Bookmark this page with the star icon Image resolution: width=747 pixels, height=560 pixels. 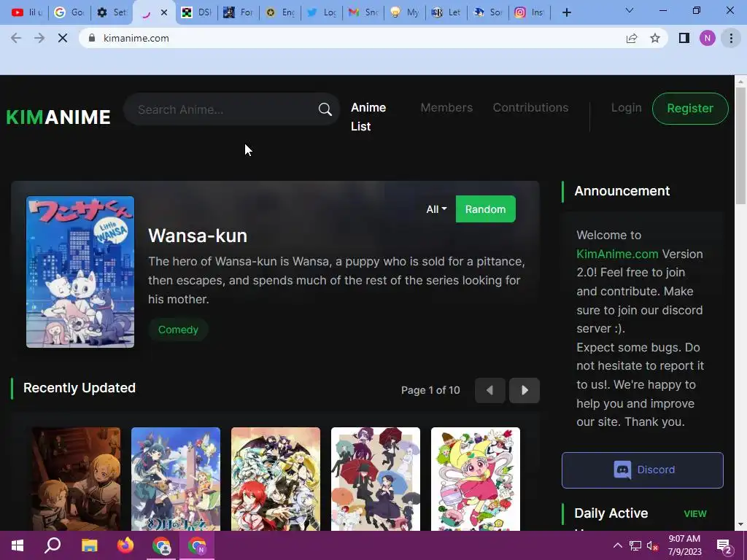tap(655, 38)
